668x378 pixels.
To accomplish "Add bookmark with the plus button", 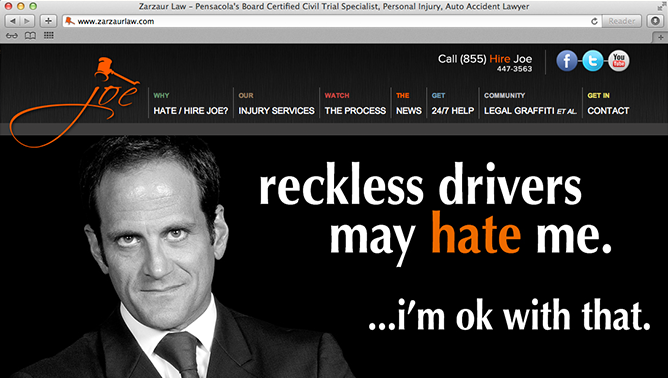I will click(48, 21).
